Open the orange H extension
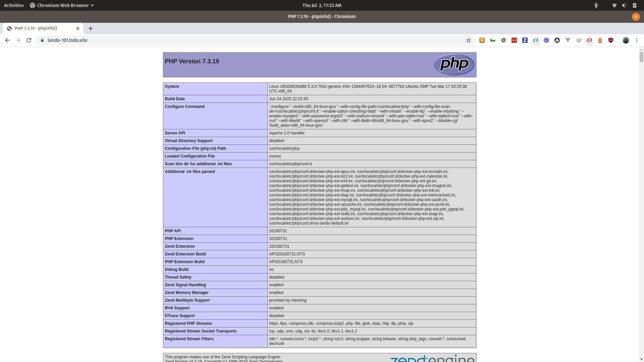 [482, 40]
